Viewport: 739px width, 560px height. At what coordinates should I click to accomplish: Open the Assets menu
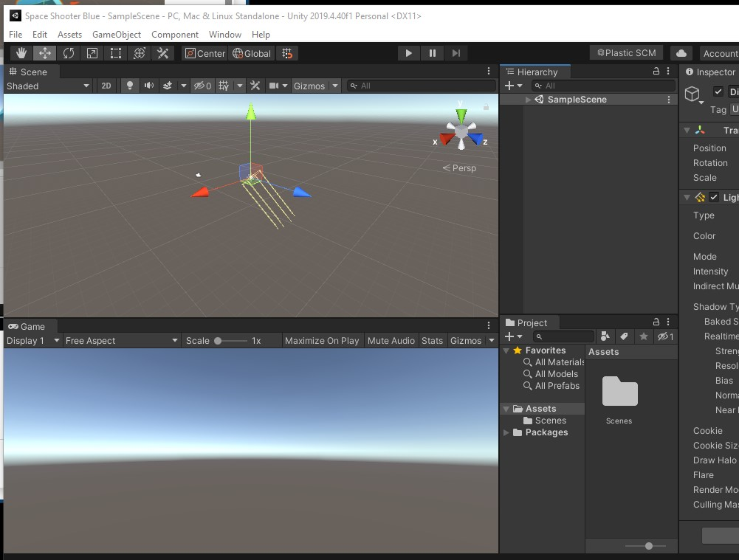click(69, 35)
